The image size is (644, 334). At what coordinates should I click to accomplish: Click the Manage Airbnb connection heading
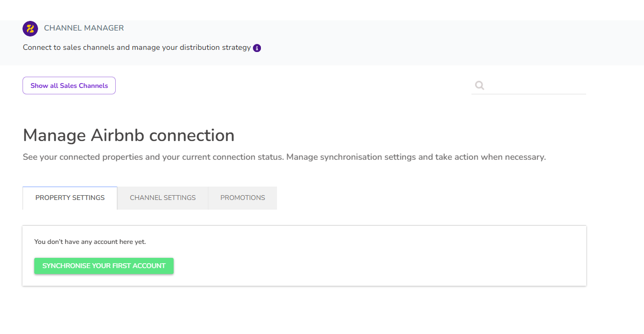pos(129,136)
